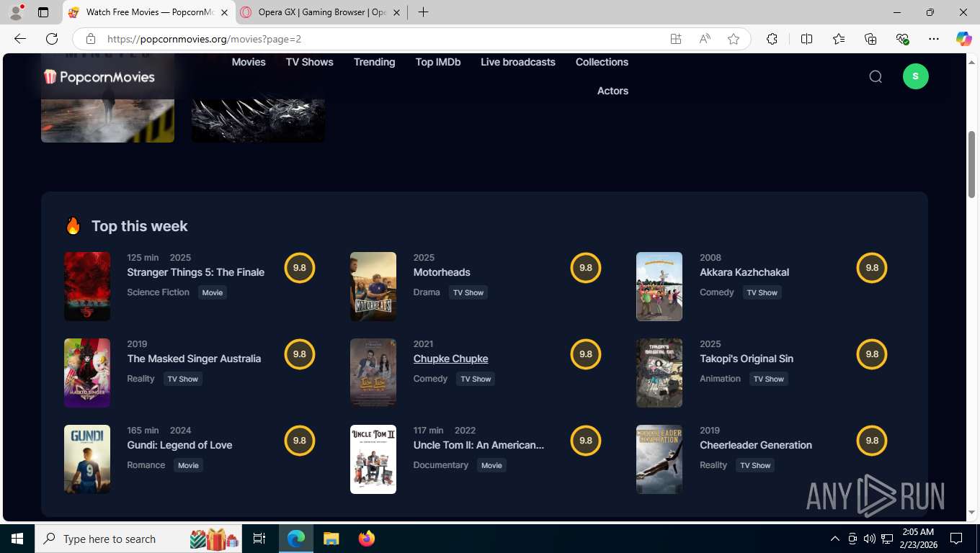The image size is (980, 553).
Task: Click TV Show tag under Motorheads
Action: tap(468, 292)
